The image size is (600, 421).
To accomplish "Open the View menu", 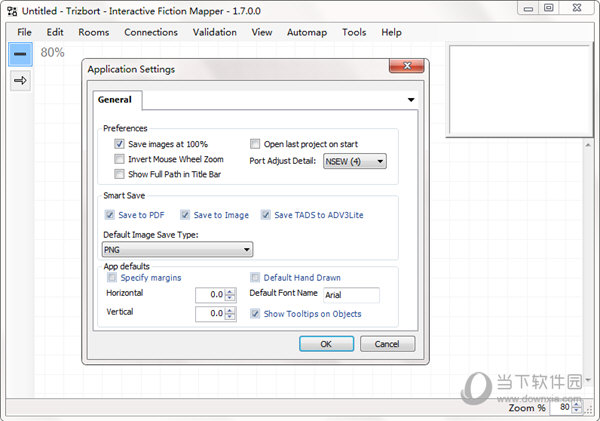I will click(x=262, y=32).
